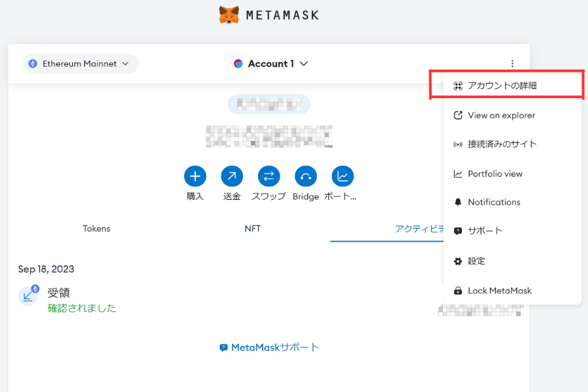
Task: Open the Ethereum Mainnet network dropdown
Action: (x=81, y=64)
